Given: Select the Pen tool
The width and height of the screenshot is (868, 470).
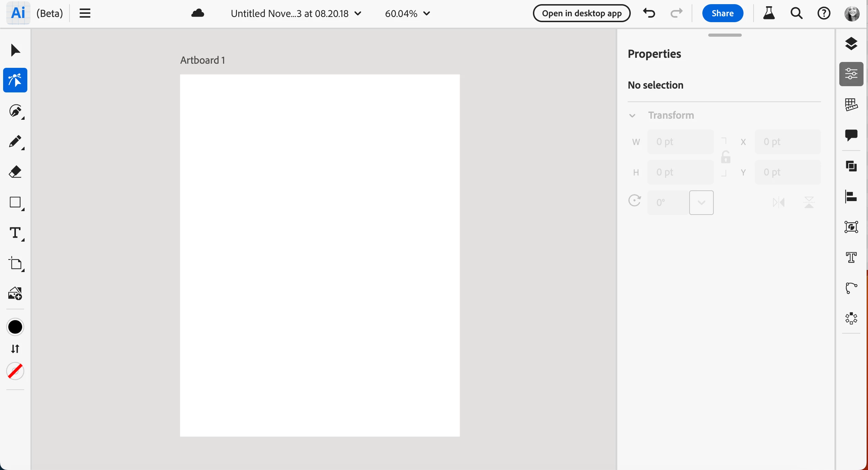Looking at the screenshot, I should [x=15, y=111].
